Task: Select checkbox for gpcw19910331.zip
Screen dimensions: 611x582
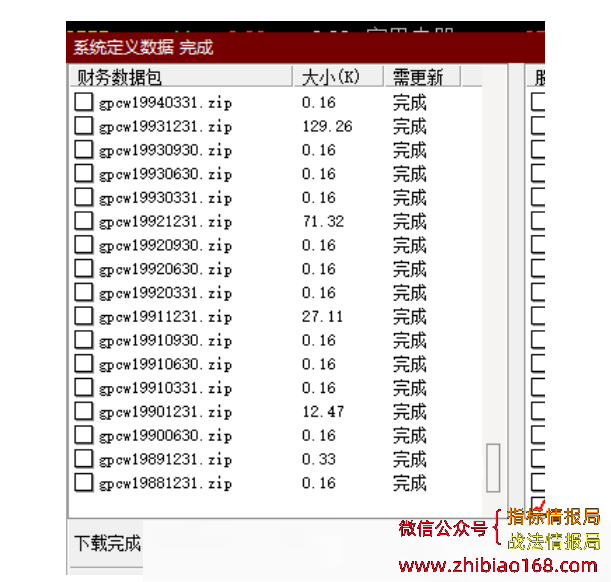Action: [84, 387]
